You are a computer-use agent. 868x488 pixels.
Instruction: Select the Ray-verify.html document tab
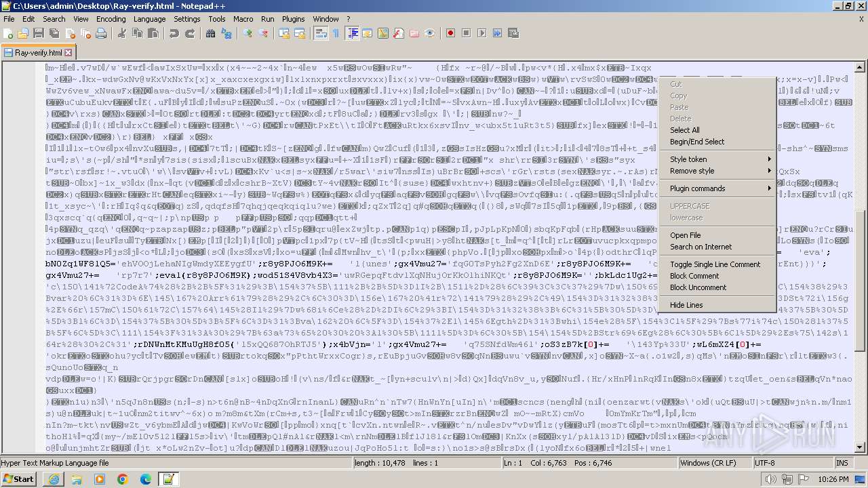tap(38, 52)
